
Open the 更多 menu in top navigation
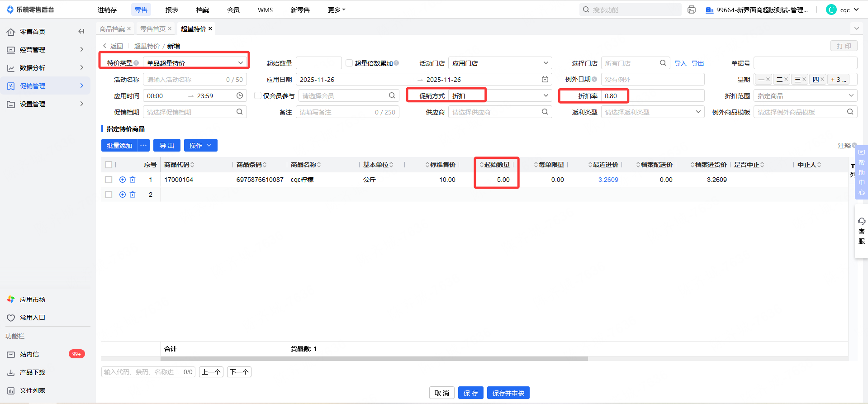pos(337,10)
